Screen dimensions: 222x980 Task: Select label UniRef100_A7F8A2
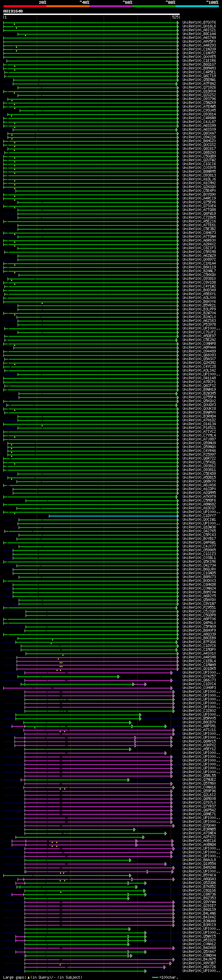pos(199,84)
